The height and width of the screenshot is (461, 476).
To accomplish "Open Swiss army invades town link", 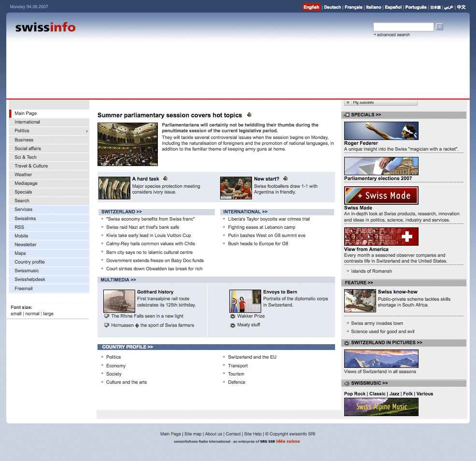I will pos(377,323).
